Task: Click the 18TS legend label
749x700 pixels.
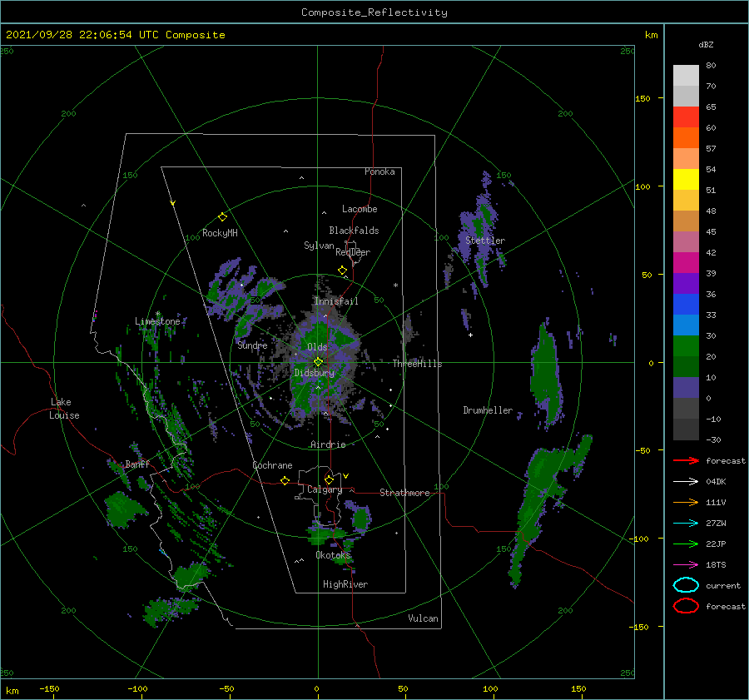Action: coord(716,565)
